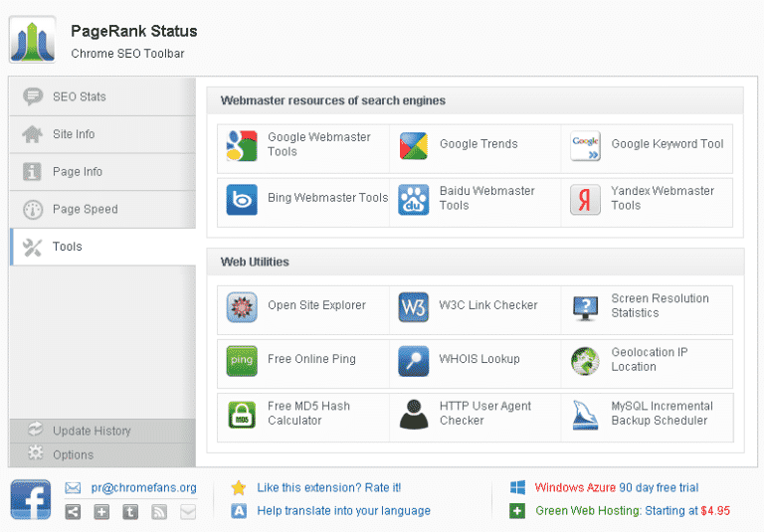The image size is (764, 532).
Task: Click the Tumblr icon in footer
Action: point(130,512)
